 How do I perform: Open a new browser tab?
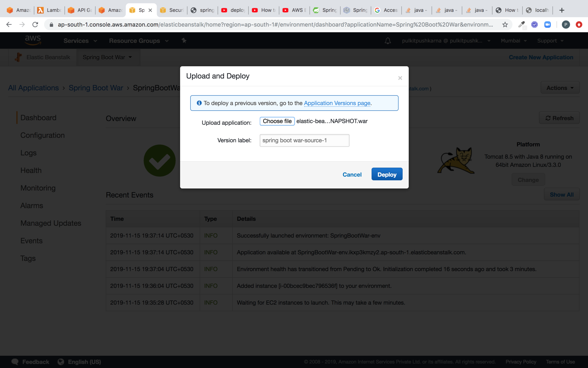(562, 10)
